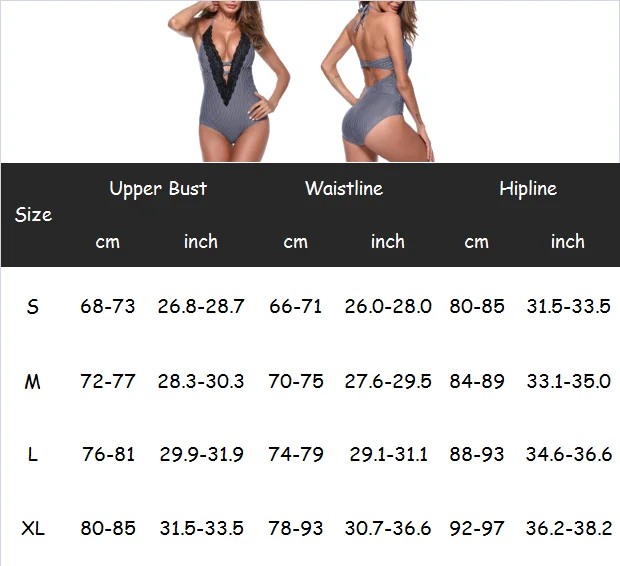Click the M size row label
Image resolution: width=620 pixels, height=566 pixels.
[32, 382]
